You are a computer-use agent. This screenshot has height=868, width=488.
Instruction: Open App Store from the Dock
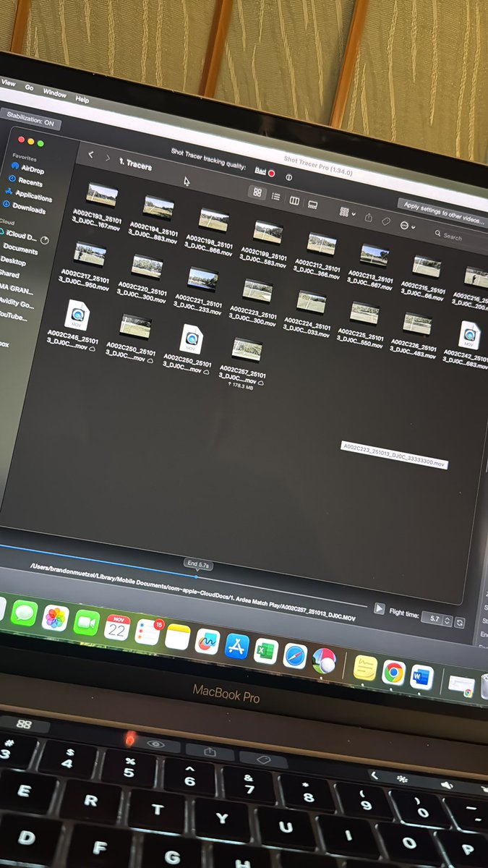(237, 646)
